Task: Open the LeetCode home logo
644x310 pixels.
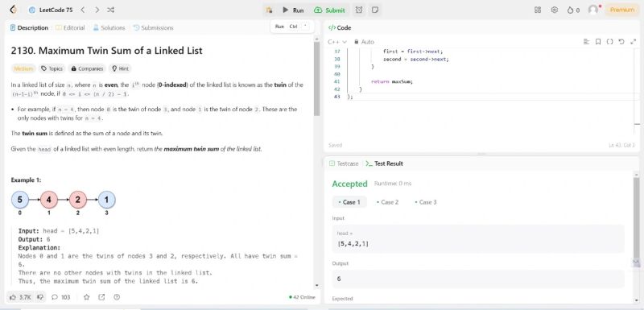Action: pyautogui.click(x=13, y=10)
